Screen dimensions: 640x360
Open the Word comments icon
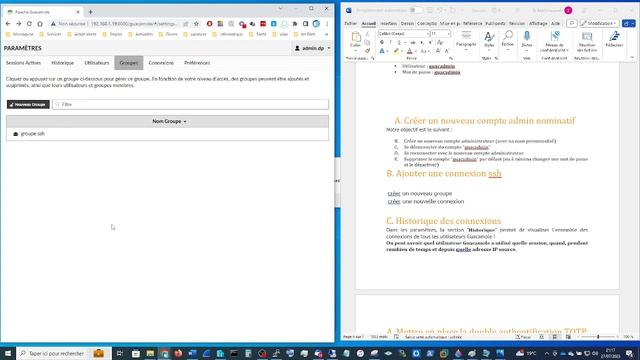[x=572, y=24]
